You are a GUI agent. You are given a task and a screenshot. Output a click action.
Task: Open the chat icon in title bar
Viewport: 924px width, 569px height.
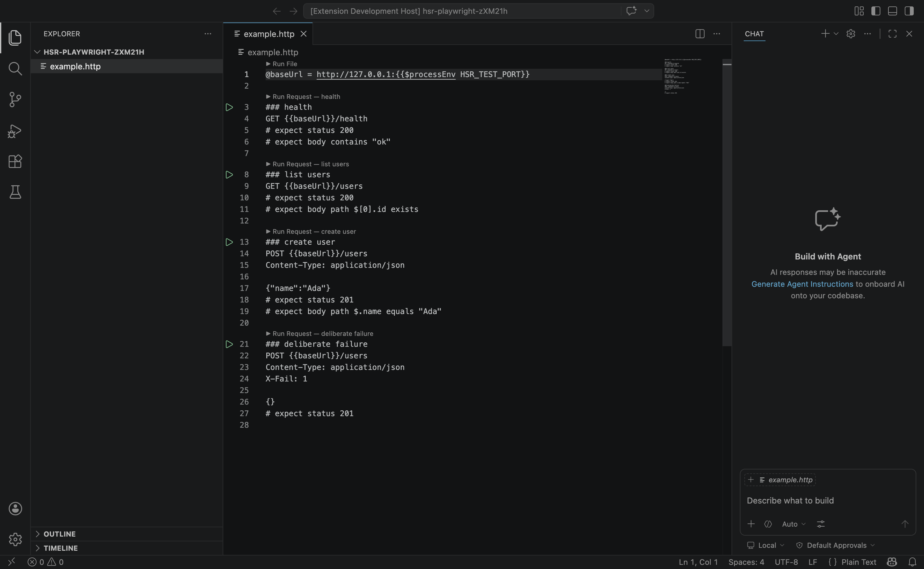coord(631,11)
